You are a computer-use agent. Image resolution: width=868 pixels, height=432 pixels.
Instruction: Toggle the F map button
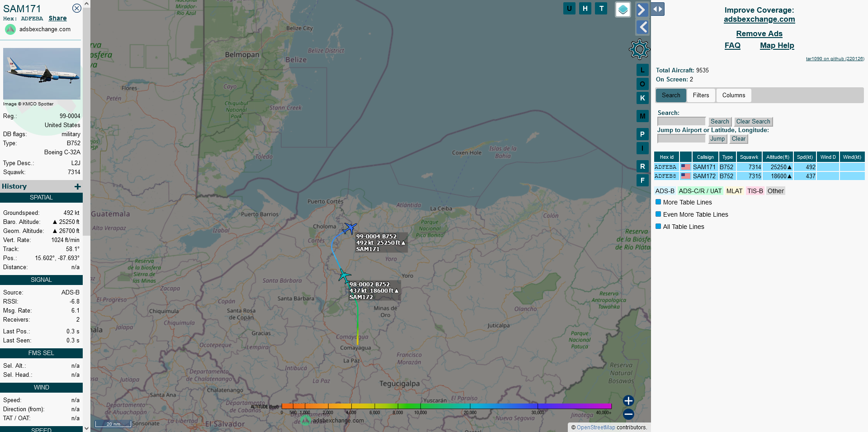click(642, 180)
